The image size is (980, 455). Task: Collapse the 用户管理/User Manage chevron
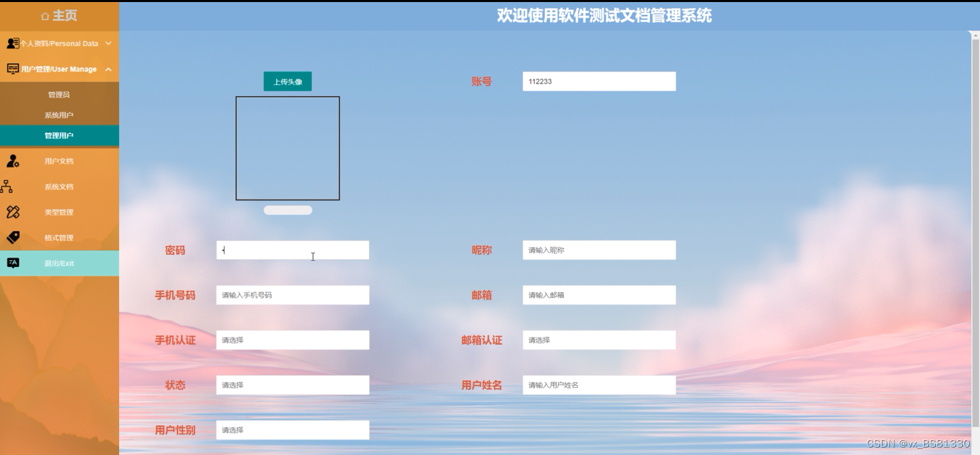pyautogui.click(x=108, y=69)
